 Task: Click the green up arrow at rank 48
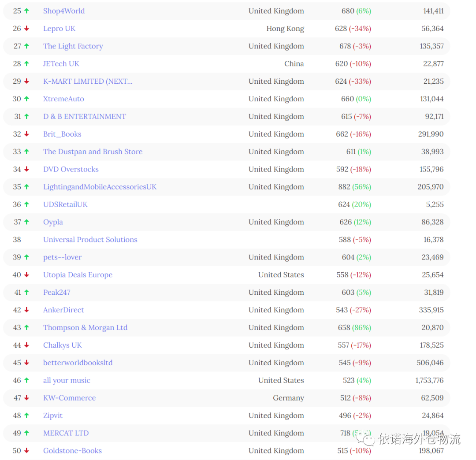click(27, 415)
